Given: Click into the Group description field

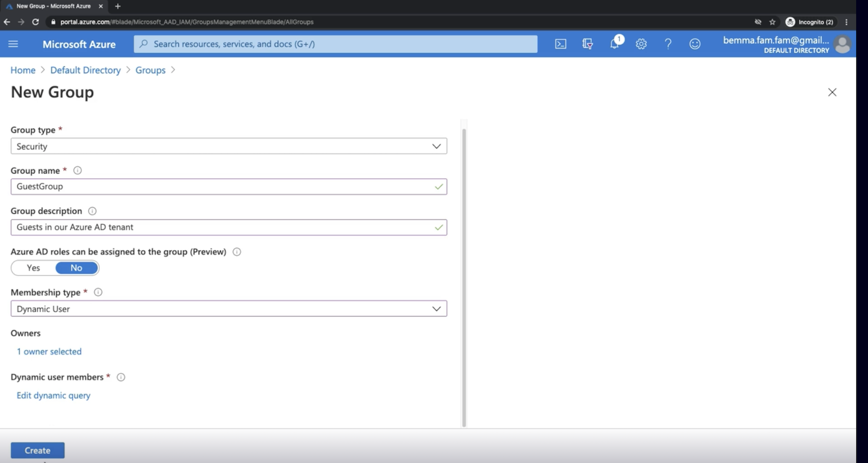Looking at the screenshot, I should 229,227.
